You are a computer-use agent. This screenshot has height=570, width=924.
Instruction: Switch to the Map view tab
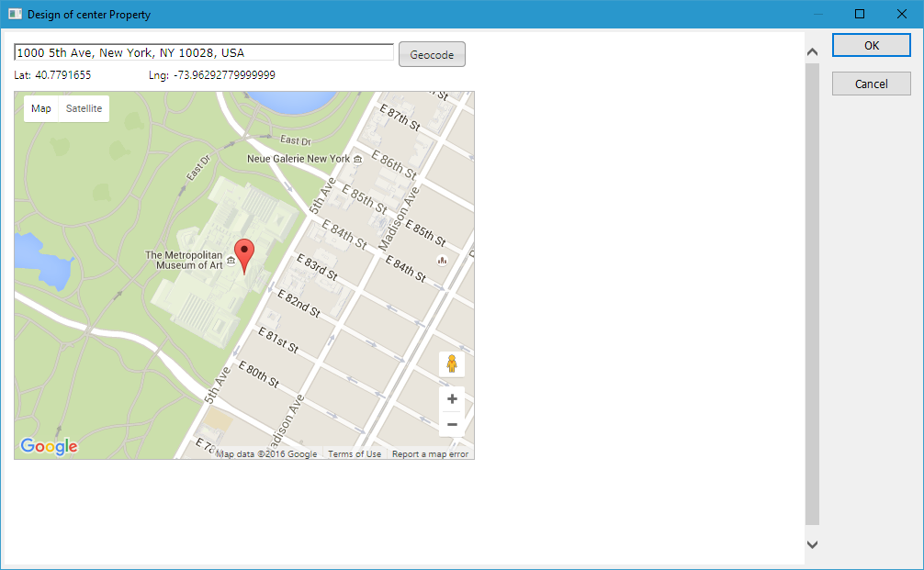tap(41, 108)
